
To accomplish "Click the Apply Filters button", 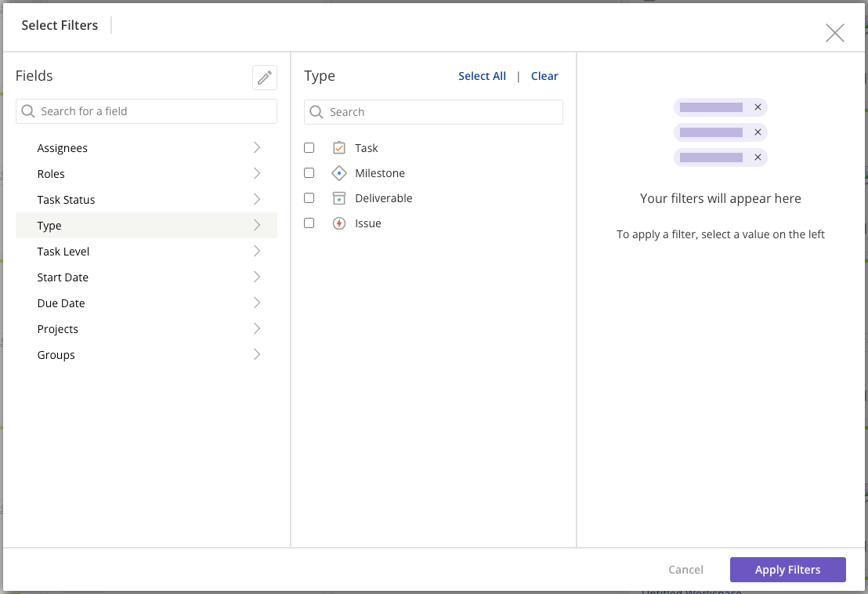I will [788, 570].
